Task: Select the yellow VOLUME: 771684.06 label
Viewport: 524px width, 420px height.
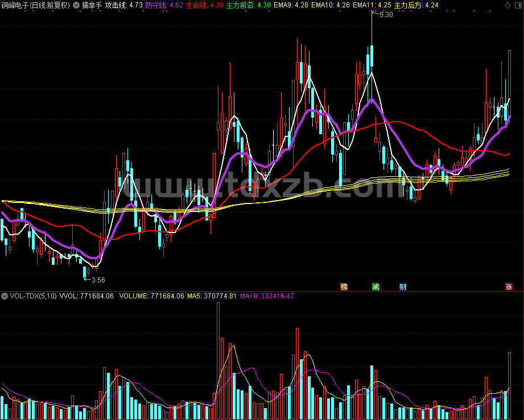Action: click(152, 296)
